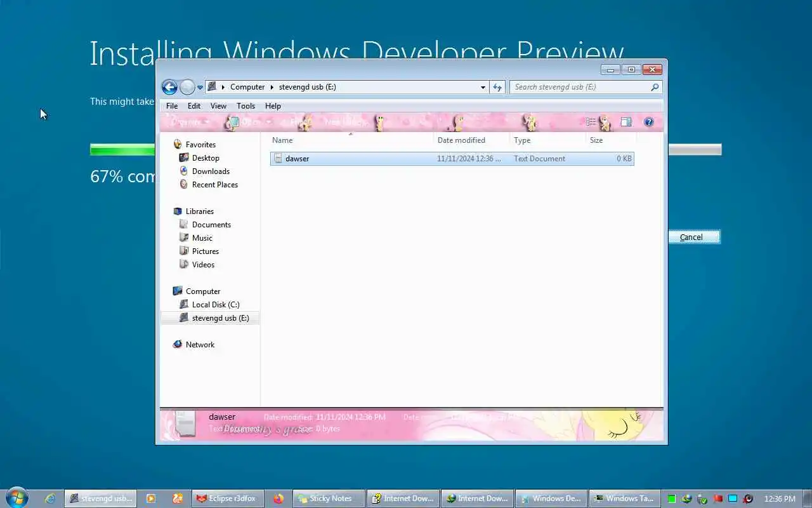Open the Pictures library
This screenshot has width=812, height=508.
click(x=205, y=251)
